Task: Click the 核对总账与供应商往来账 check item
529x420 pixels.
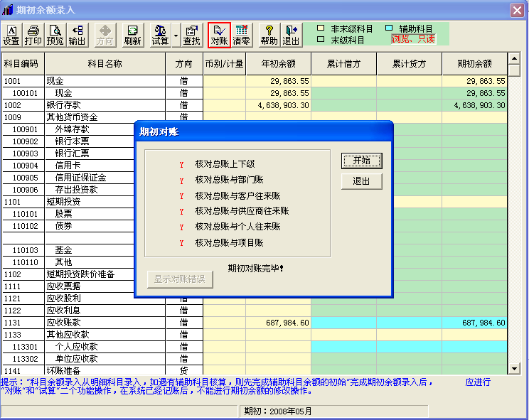Action: click(242, 211)
